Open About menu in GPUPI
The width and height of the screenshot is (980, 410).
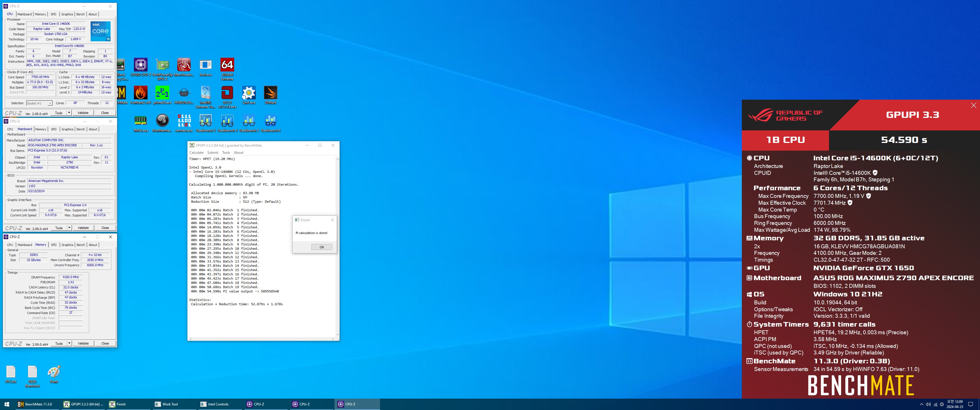[x=238, y=153]
